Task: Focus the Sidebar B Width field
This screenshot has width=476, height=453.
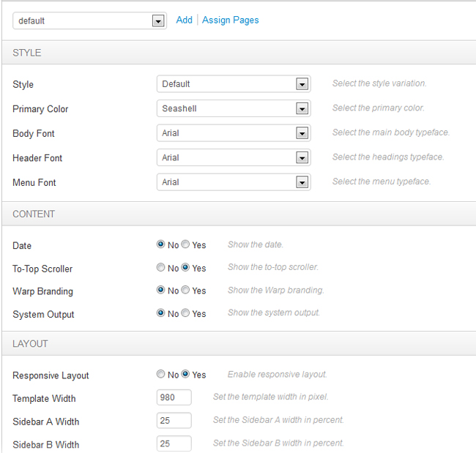Action: 174,443
